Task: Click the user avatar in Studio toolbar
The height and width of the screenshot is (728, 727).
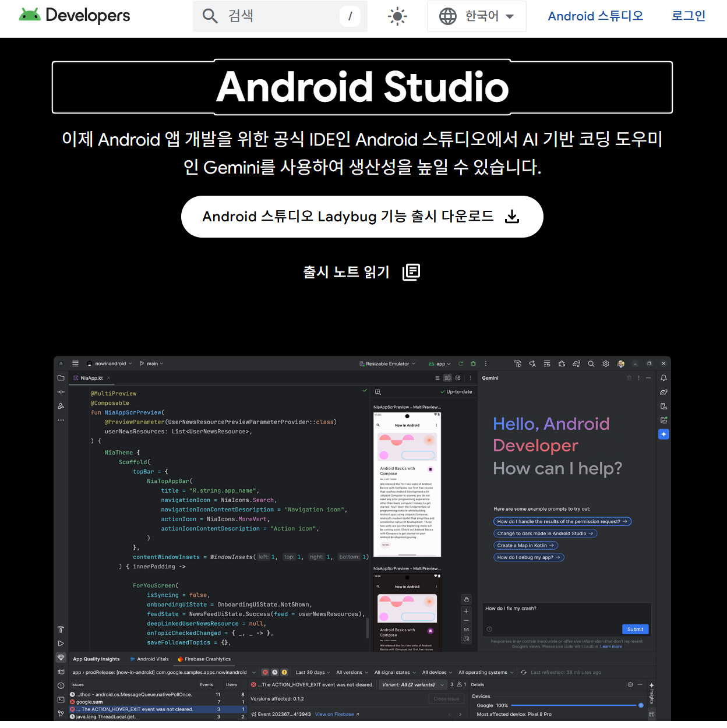Action: pos(621,363)
